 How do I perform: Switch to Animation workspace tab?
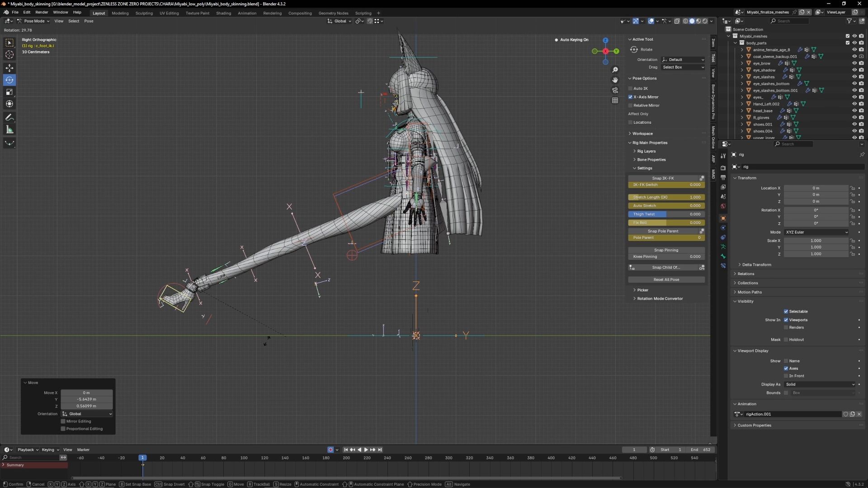click(247, 13)
